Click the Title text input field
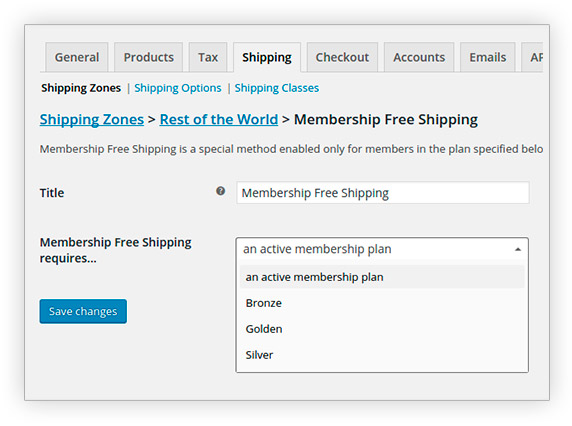The image size is (572, 426). [383, 193]
